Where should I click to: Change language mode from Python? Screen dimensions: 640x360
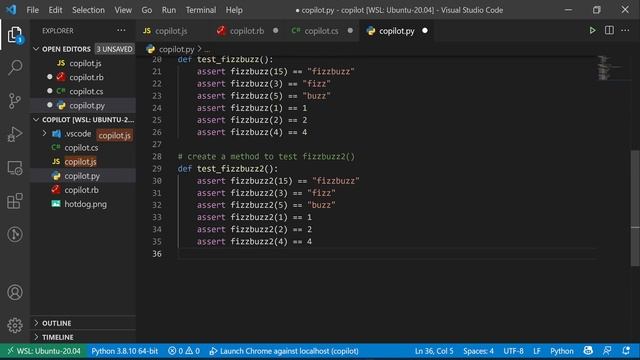pos(562,351)
